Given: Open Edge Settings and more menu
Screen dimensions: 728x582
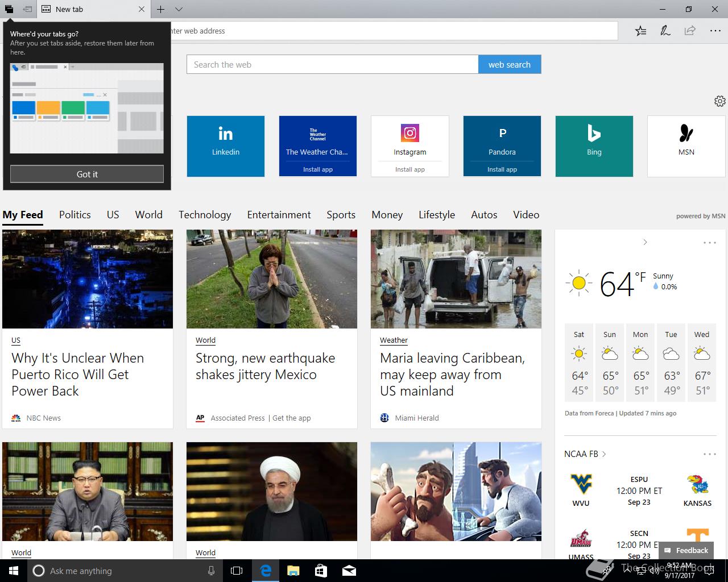Looking at the screenshot, I should click(715, 31).
